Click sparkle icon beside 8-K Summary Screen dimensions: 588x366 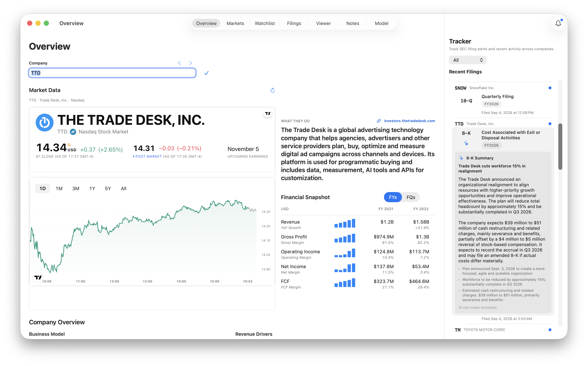[x=461, y=158]
